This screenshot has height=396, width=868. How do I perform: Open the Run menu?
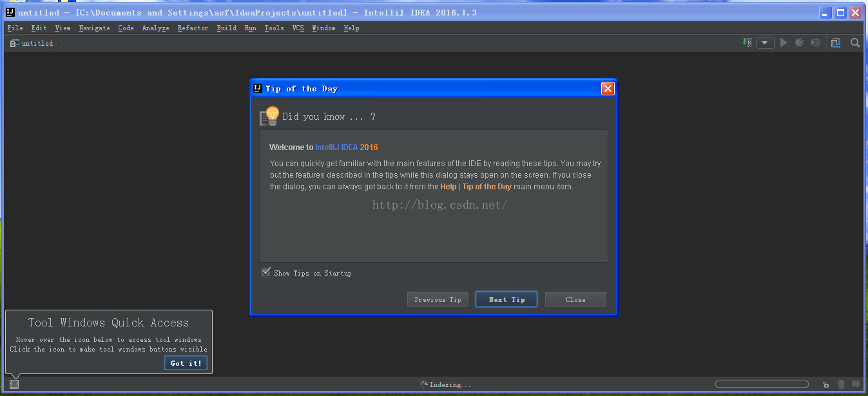pyautogui.click(x=250, y=28)
